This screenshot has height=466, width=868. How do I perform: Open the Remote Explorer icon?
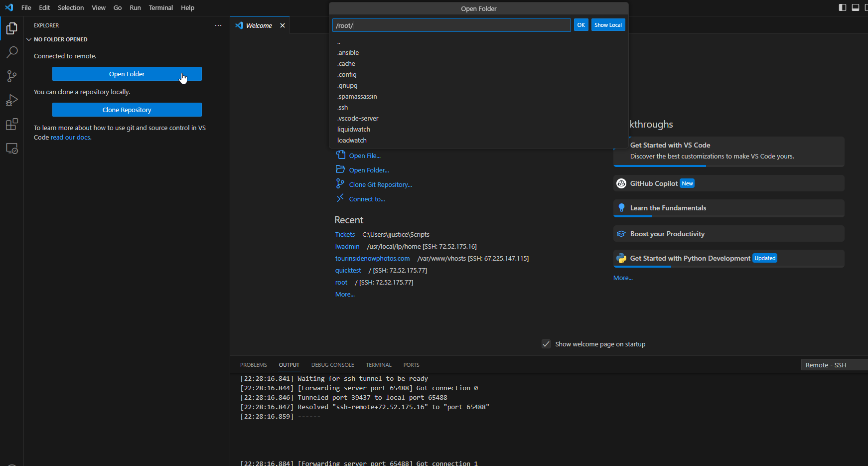point(12,149)
